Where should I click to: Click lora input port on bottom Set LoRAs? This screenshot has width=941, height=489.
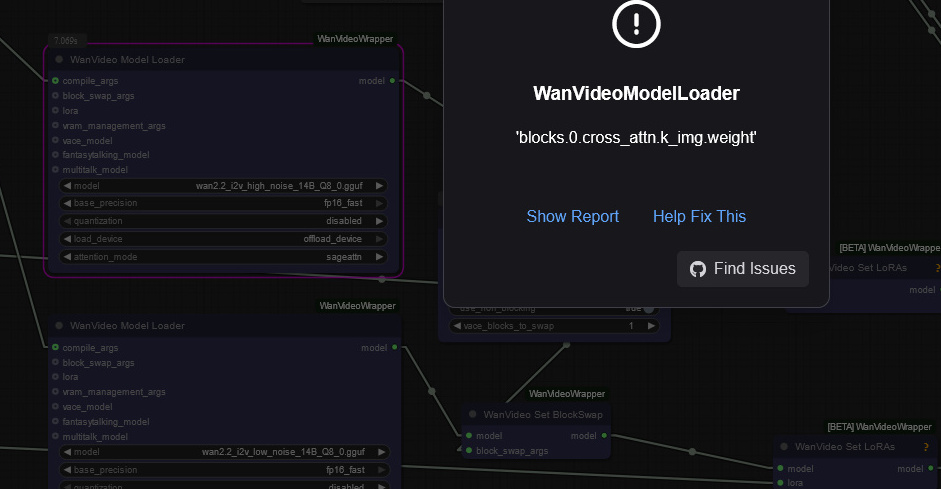point(780,482)
